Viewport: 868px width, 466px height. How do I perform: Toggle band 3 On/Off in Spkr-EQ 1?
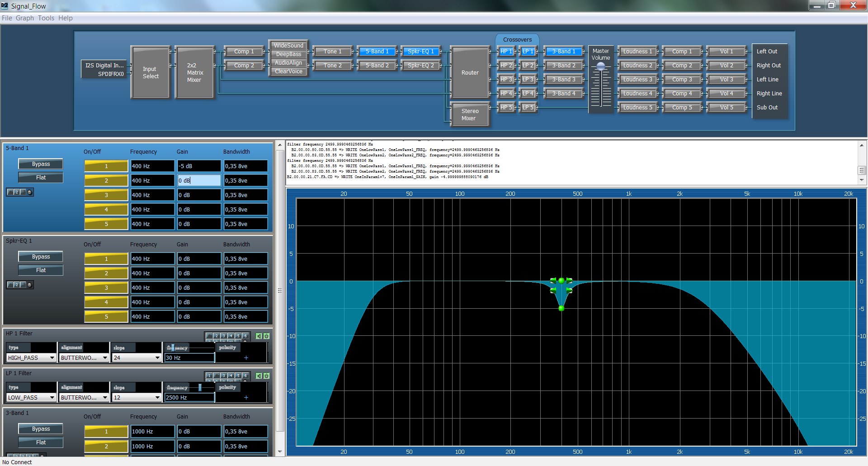pyautogui.click(x=106, y=288)
